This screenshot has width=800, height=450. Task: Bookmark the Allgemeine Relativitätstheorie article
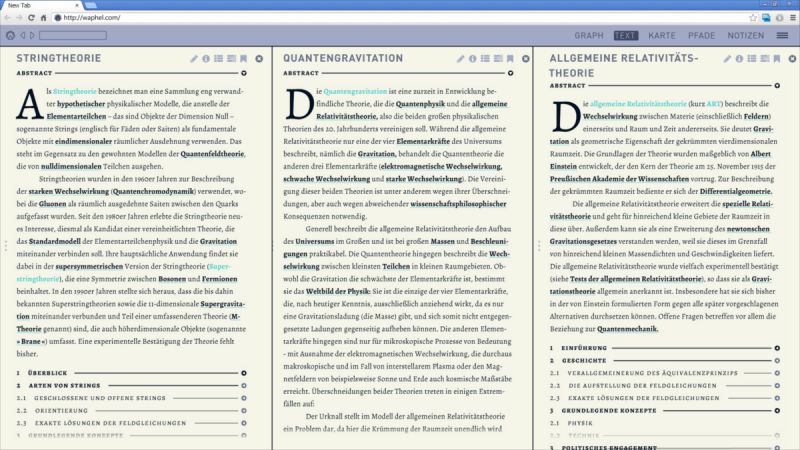point(777,59)
